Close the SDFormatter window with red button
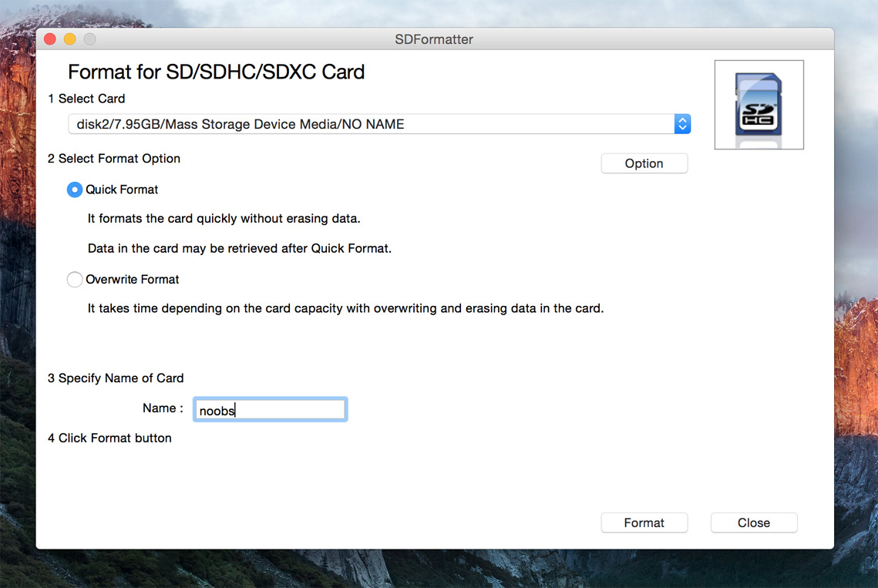 coord(50,39)
